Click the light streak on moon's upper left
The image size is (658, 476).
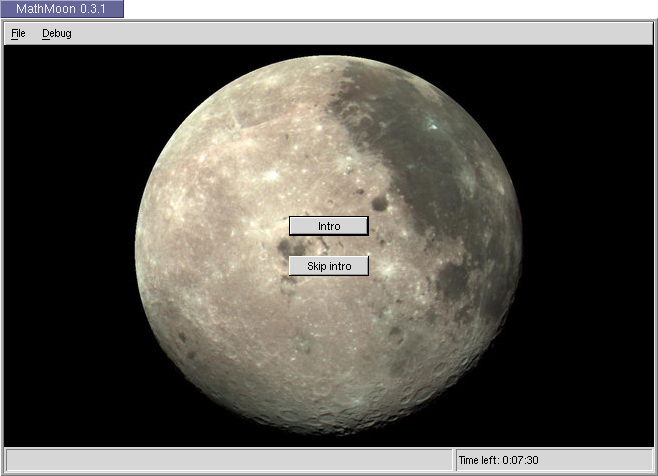tap(236, 120)
